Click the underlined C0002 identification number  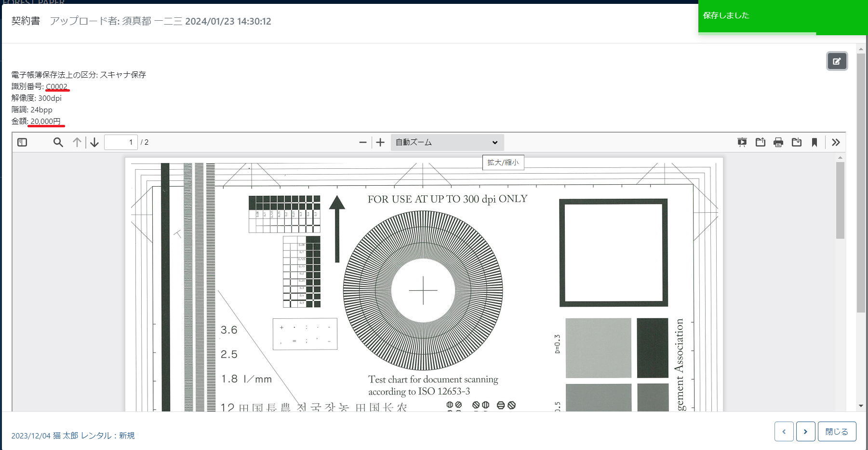[x=57, y=86]
